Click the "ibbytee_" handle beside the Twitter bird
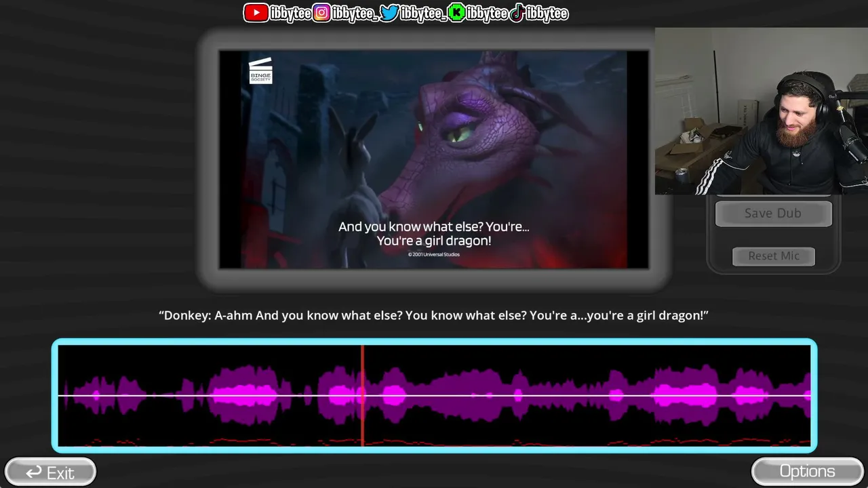This screenshot has width=868, height=488. point(423,14)
